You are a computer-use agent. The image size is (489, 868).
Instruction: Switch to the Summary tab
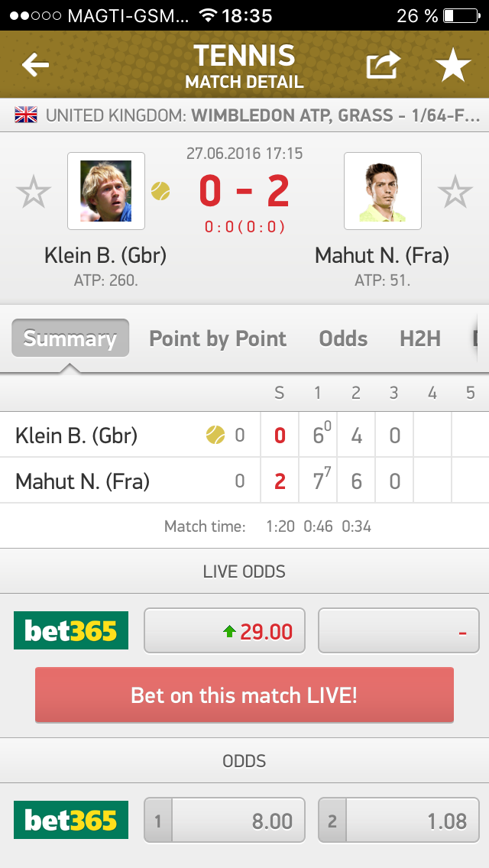(x=70, y=338)
